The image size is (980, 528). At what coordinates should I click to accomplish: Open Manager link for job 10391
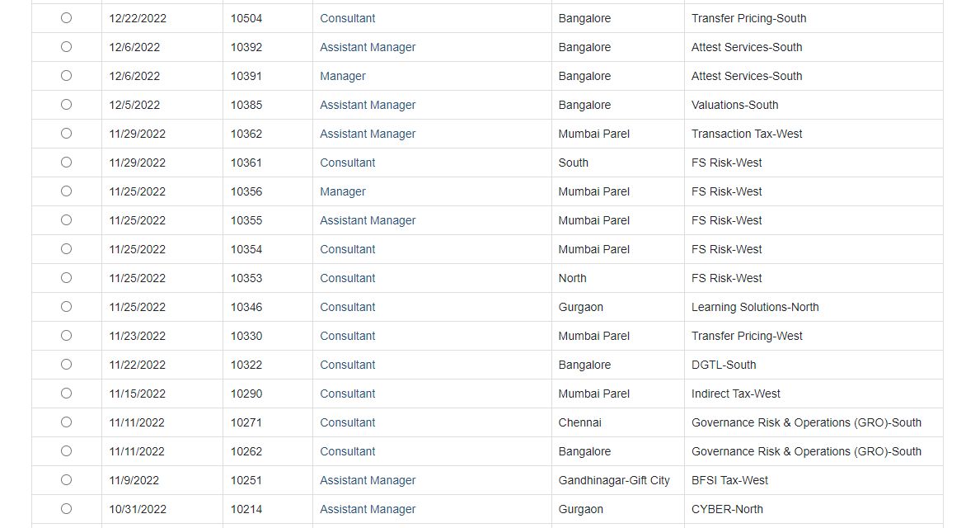coord(342,76)
